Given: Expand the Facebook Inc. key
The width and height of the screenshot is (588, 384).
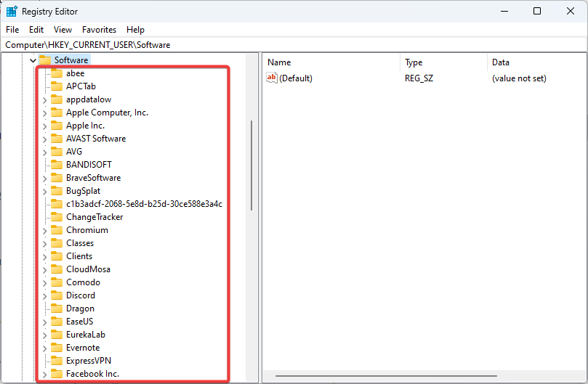Looking at the screenshot, I should click(x=44, y=375).
